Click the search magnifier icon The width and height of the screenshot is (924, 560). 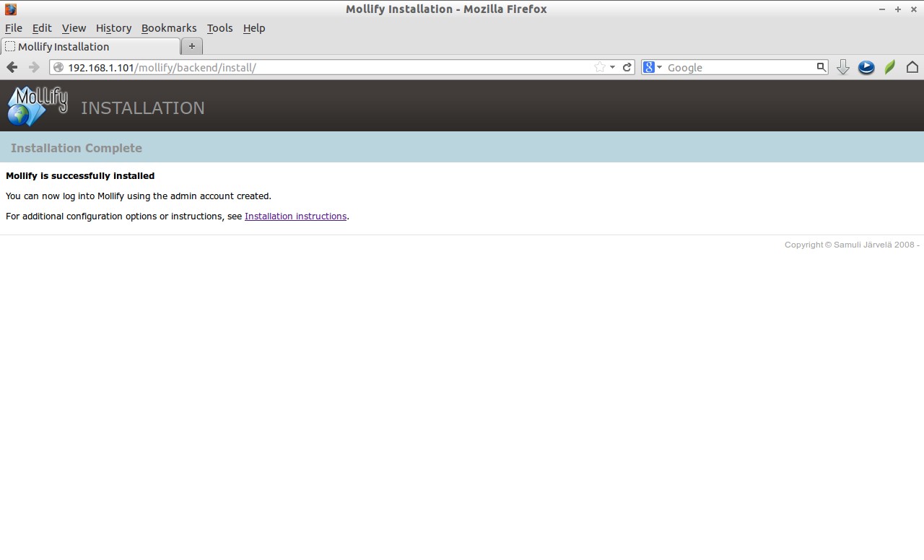click(821, 67)
